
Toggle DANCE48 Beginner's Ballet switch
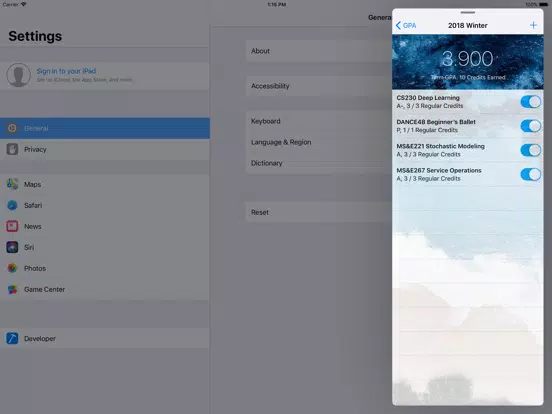(x=530, y=126)
